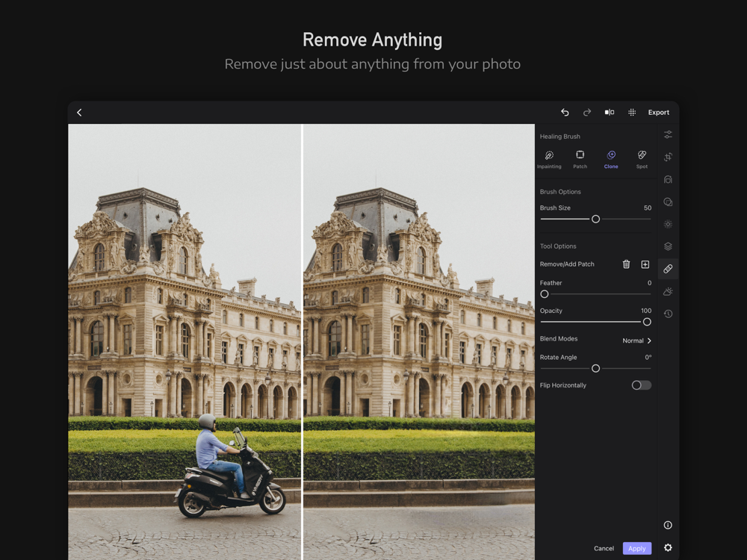Image resolution: width=747 pixels, height=560 pixels.
Task: Select the Inpainting healing tool
Action: (549, 158)
